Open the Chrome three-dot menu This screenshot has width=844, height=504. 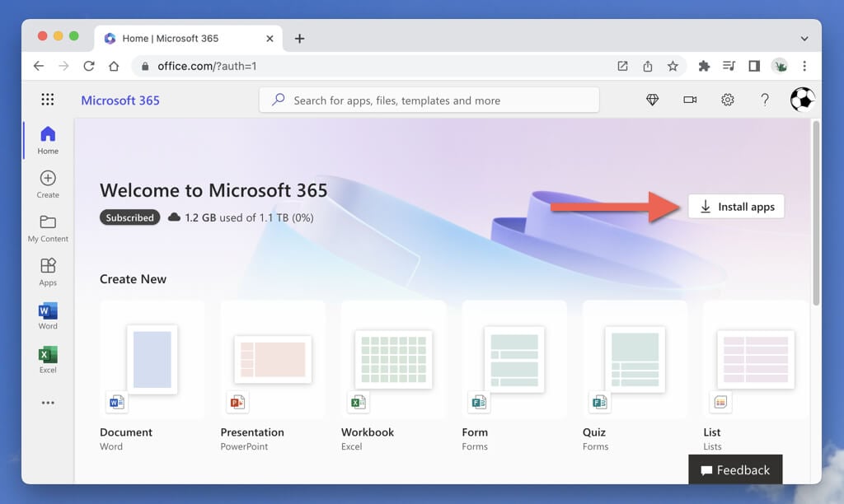[x=804, y=66]
